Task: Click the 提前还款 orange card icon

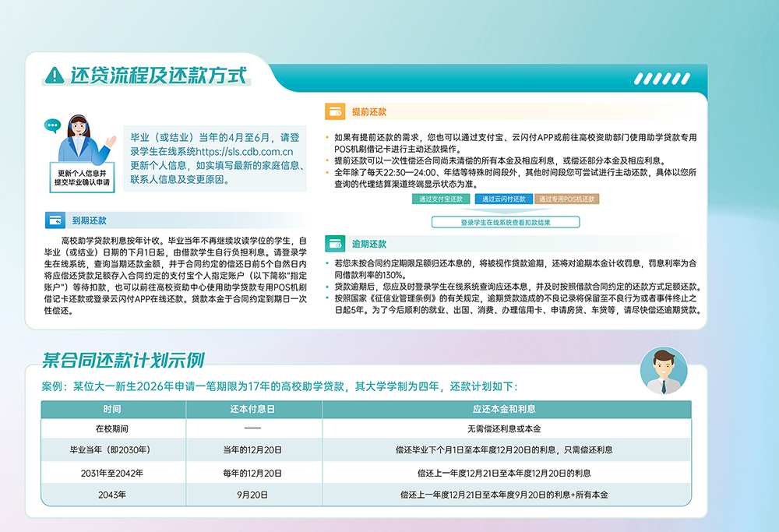Action: click(335, 111)
